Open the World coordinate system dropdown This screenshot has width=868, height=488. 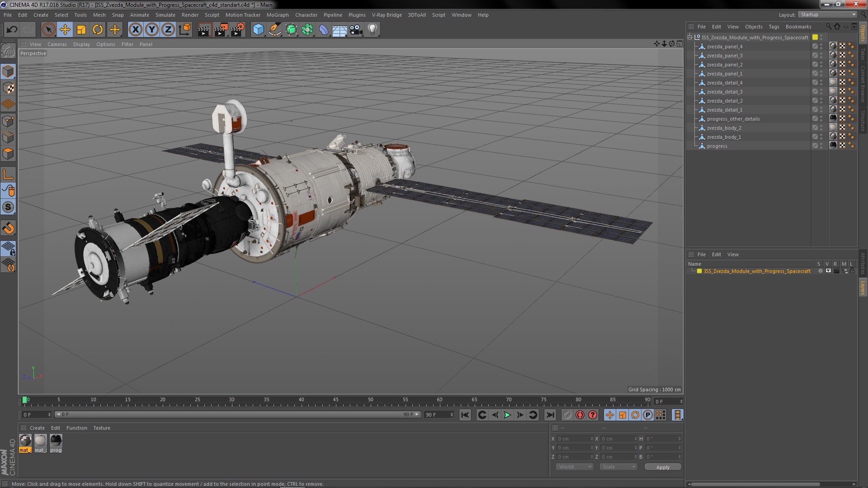574,467
